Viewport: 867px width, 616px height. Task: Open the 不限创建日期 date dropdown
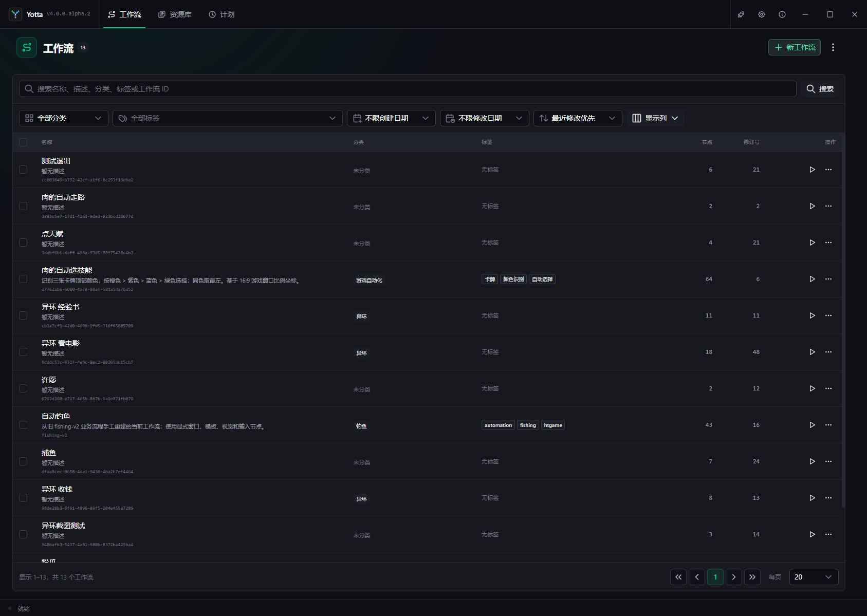click(x=391, y=118)
